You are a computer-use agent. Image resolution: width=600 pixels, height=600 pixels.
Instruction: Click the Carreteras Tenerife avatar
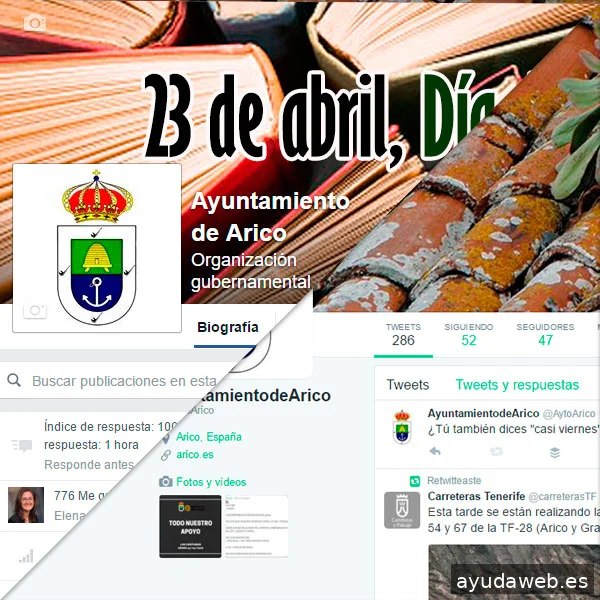tap(402, 510)
